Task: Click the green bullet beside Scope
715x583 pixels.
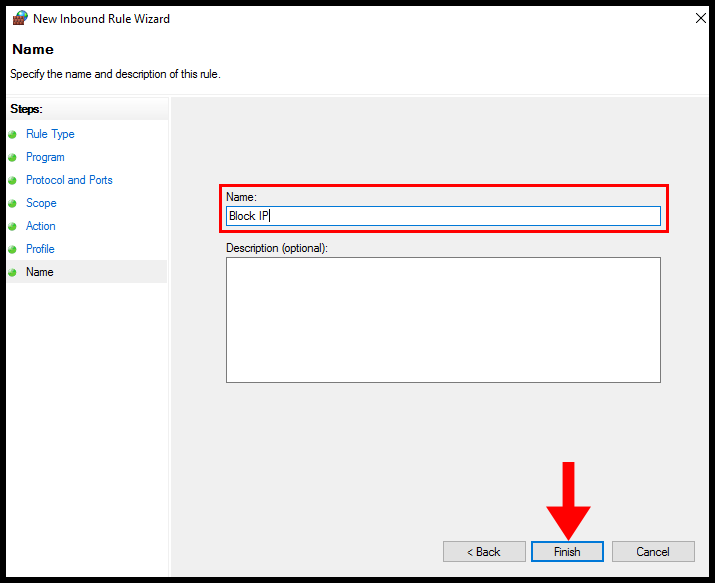Action: [12, 203]
